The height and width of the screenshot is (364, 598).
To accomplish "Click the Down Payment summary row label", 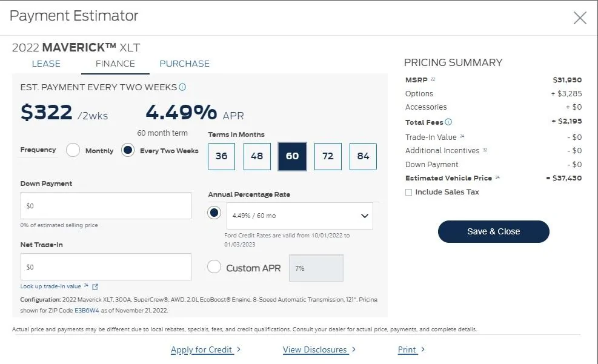I will coord(432,165).
